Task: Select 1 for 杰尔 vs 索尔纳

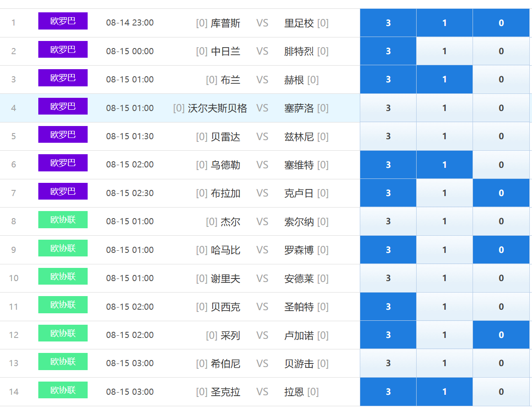Action: coord(444,221)
